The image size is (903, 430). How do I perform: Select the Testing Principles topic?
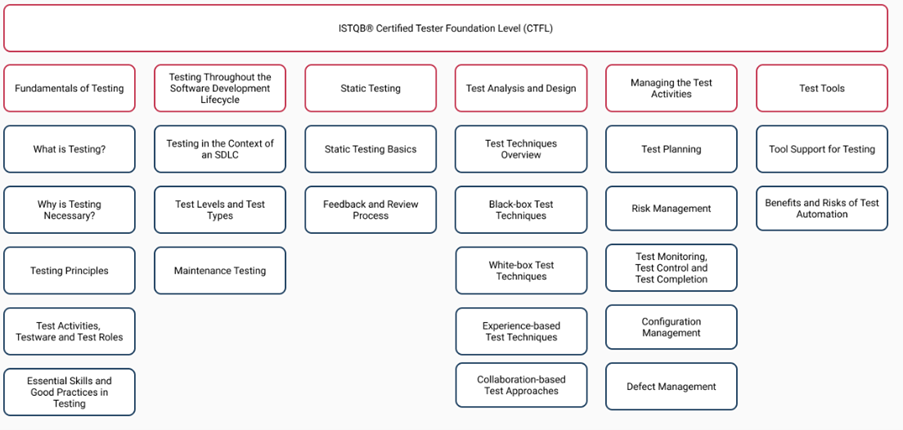click(x=69, y=270)
